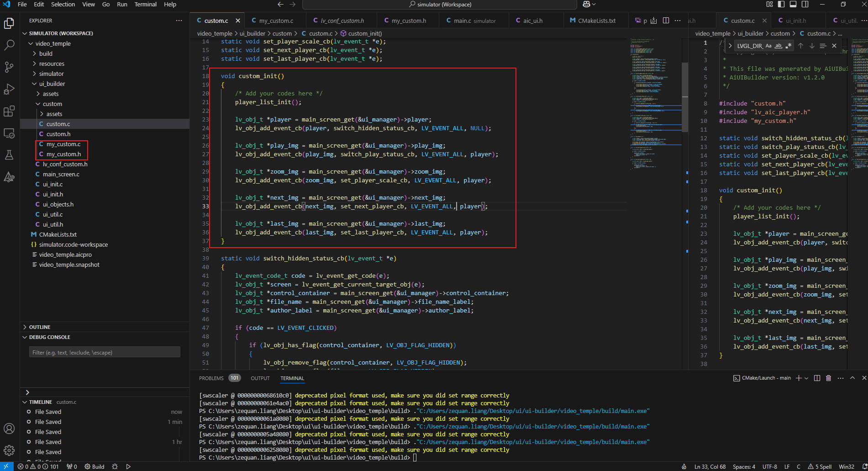Open the terminal launch profile dropdown arrow
Screen dimensions: 868x471
click(806, 378)
